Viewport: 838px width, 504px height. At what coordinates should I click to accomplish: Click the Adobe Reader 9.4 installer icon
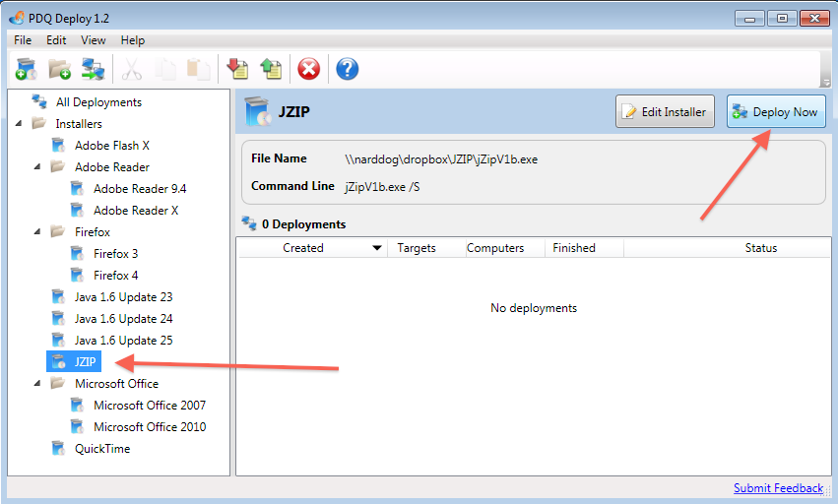point(77,189)
